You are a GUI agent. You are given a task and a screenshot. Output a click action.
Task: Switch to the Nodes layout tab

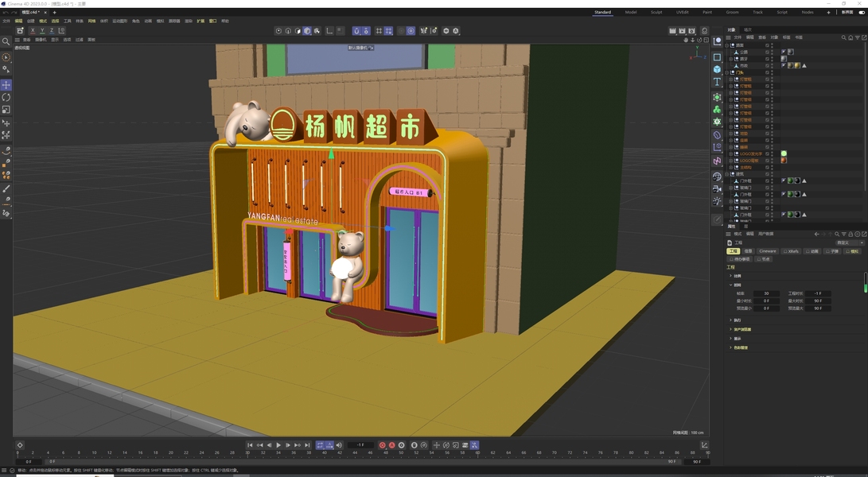pos(808,12)
